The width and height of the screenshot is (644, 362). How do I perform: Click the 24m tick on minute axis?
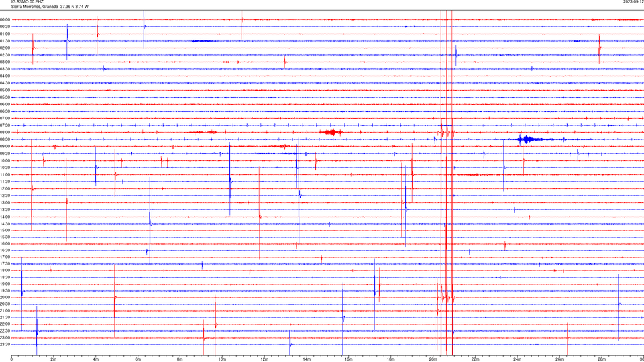point(517,359)
